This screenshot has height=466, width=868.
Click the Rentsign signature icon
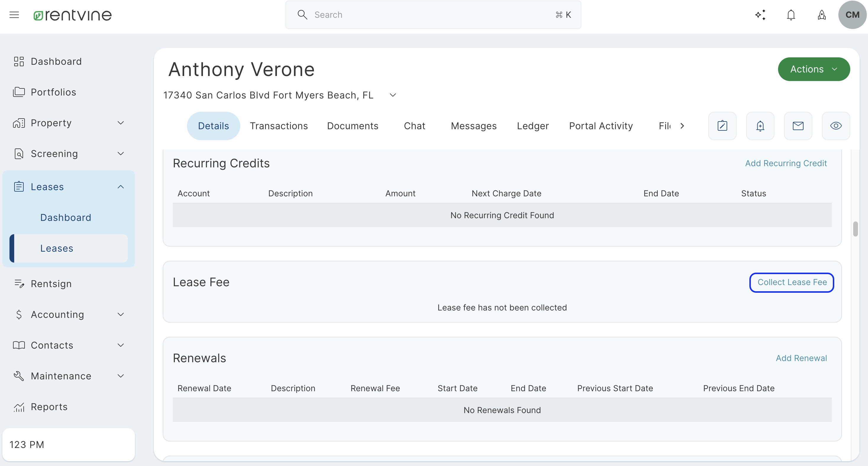tap(19, 284)
